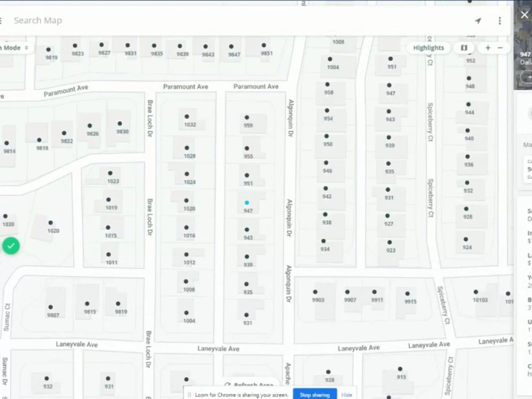This screenshot has height=399, width=532.
Task: Select the property pin labeled 938
Action: pyautogui.click(x=326, y=214)
